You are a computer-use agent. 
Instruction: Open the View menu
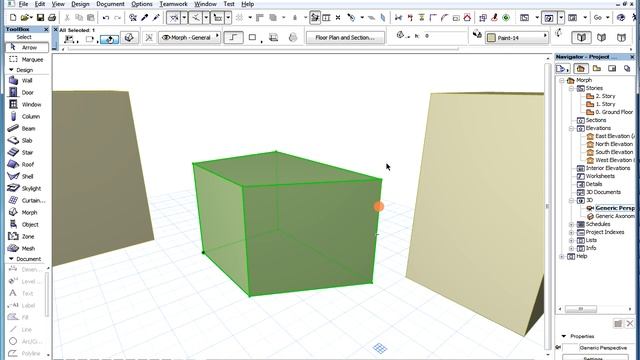58,4
